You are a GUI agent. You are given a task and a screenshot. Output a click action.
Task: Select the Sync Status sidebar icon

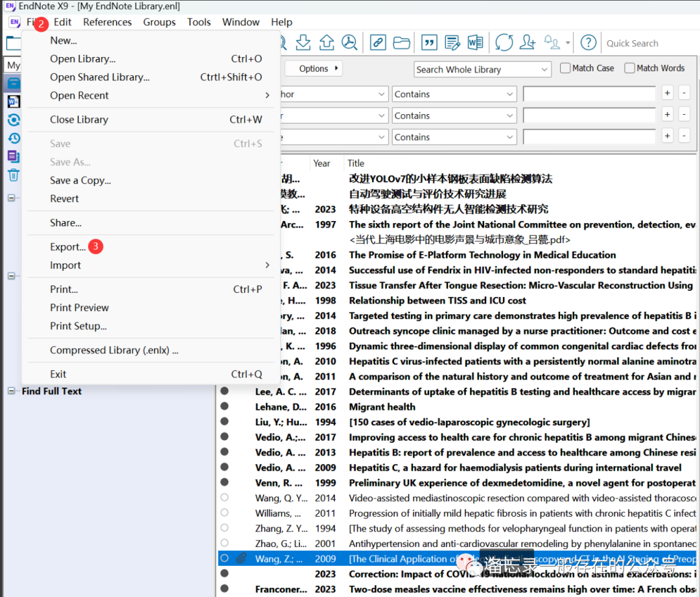point(14,120)
